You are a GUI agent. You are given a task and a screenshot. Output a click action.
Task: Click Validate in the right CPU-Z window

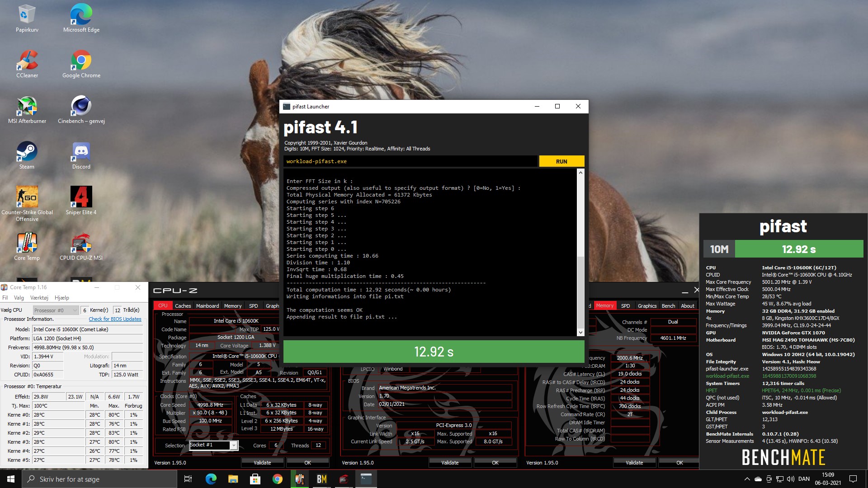pyautogui.click(x=634, y=463)
